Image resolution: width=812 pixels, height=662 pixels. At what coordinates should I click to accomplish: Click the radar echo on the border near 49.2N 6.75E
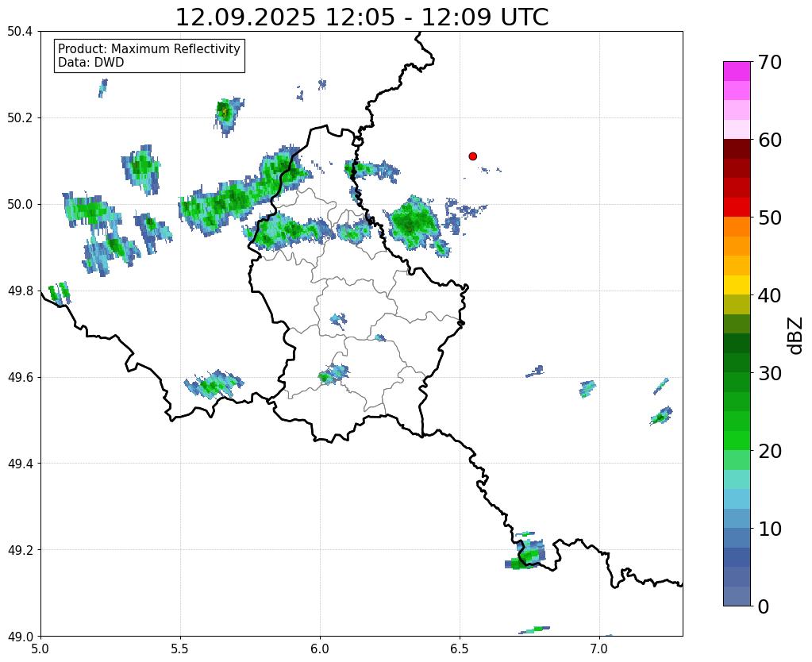click(x=525, y=554)
